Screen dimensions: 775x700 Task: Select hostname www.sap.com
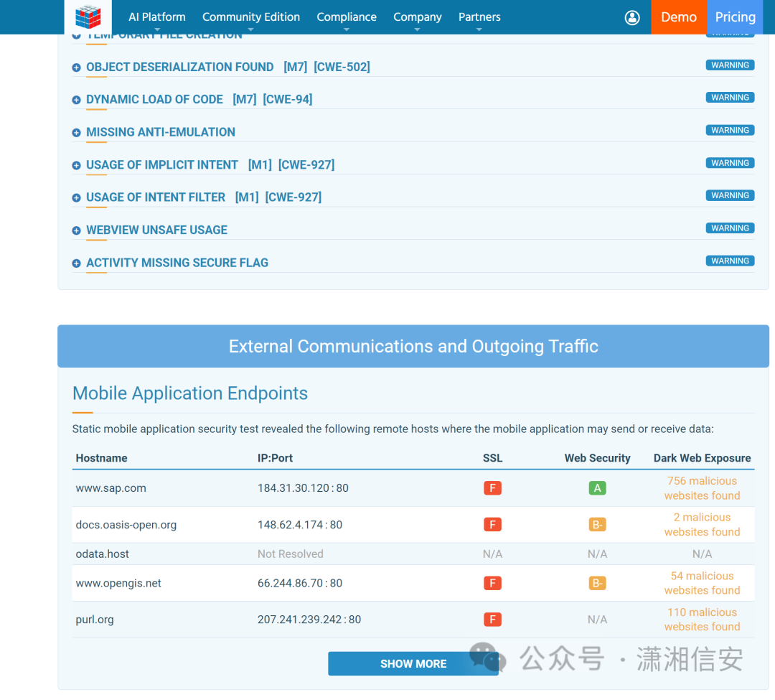click(x=111, y=488)
